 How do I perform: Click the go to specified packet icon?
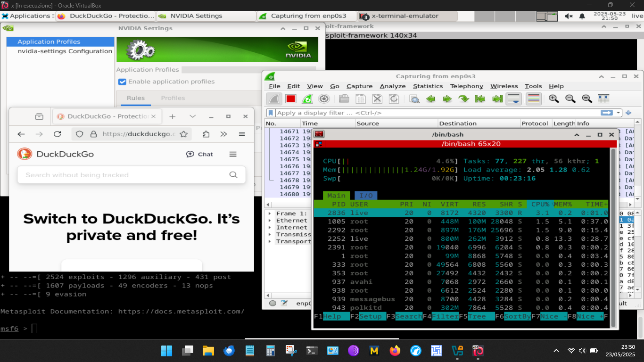(463, 99)
